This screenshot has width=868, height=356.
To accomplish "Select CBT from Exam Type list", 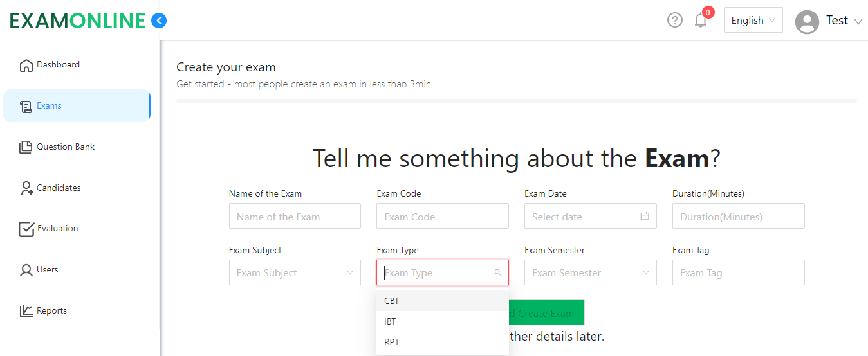I will pos(392,301).
